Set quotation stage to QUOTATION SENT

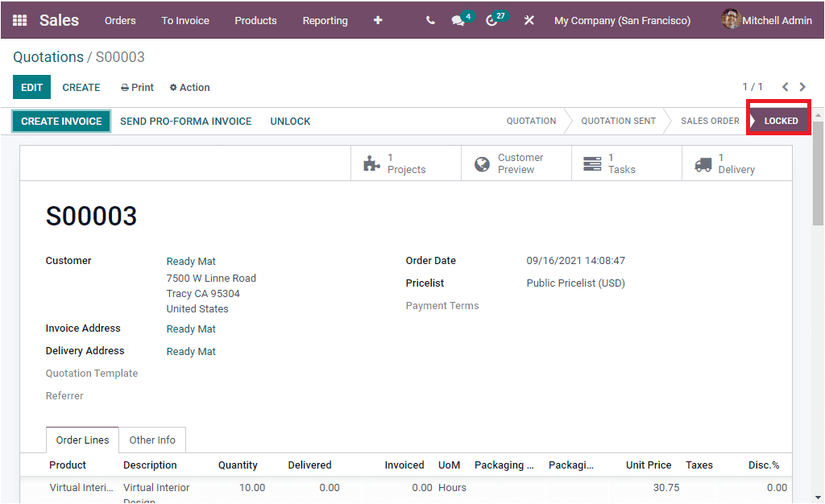[618, 121]
